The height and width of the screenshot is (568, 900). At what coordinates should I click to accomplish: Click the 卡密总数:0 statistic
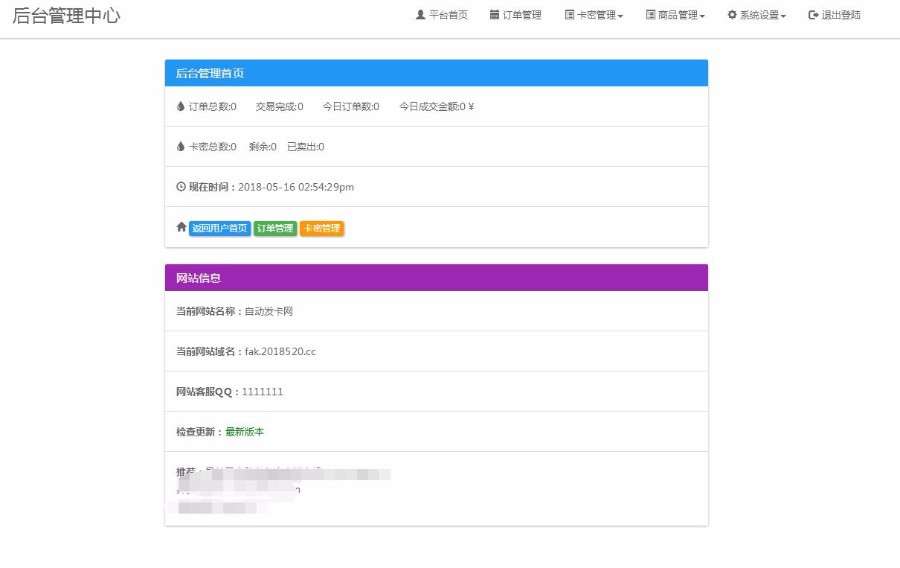coord(212,146)
